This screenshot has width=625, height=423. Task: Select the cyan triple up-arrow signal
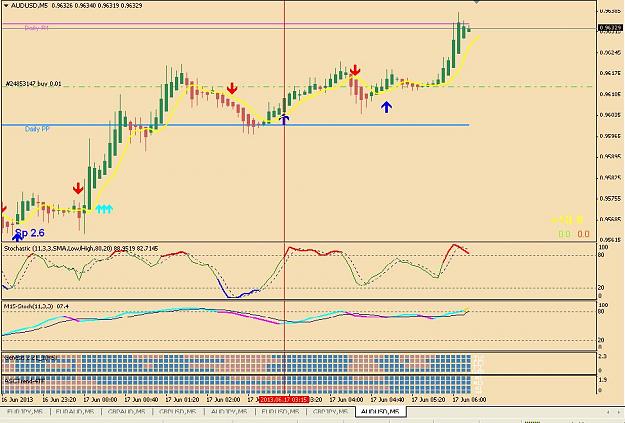[104, 209]
